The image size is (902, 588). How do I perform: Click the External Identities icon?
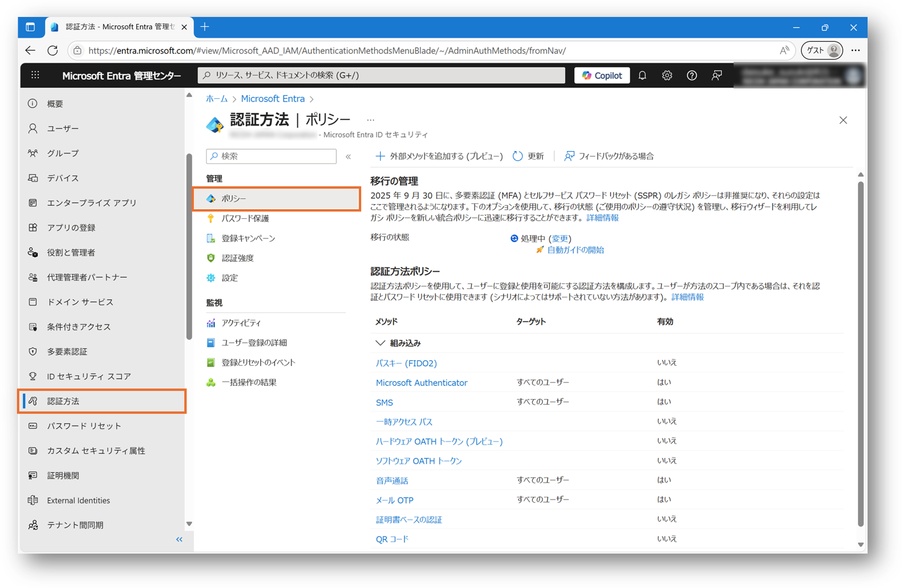pyautogui.click(x=33, y=500)
